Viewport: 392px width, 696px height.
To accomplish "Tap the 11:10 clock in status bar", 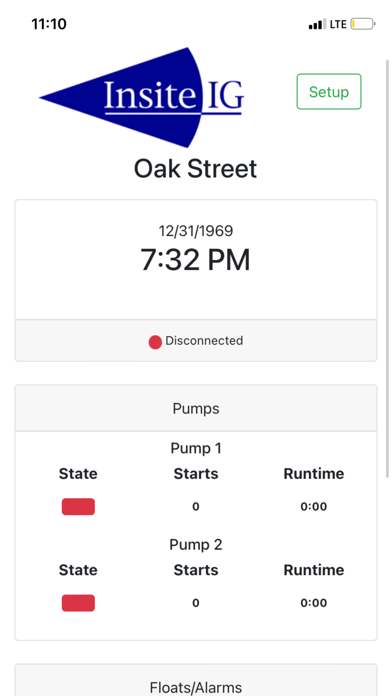I will pos(49,24).
